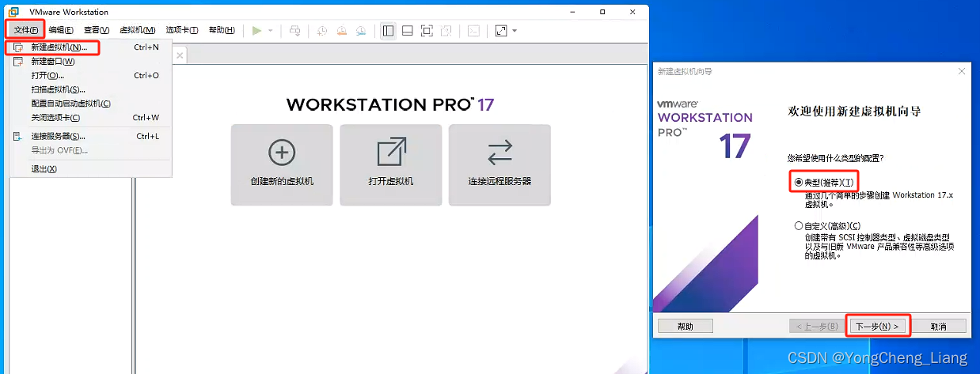The image size is (980, 374).
Task: Click the full screen mode icon
Action: pyautogui.click(x=427, y=30)
